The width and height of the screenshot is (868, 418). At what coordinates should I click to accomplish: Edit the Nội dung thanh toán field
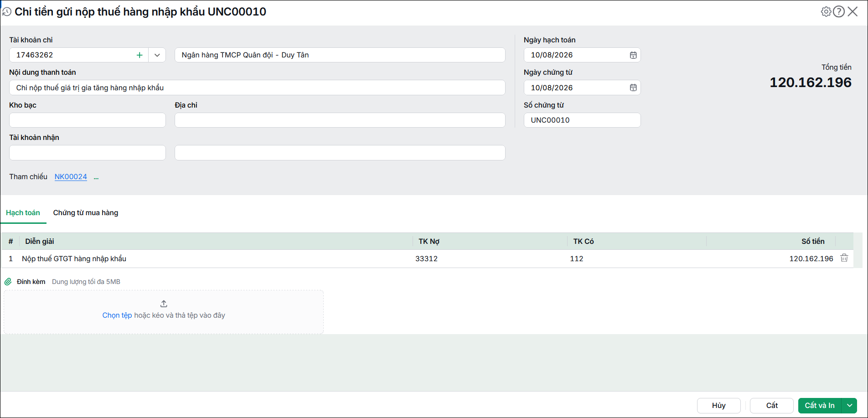click(257, 88)
